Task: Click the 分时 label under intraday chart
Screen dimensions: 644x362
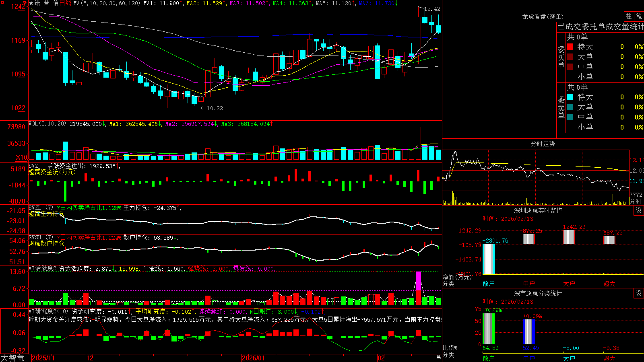Action: [636, 202]
